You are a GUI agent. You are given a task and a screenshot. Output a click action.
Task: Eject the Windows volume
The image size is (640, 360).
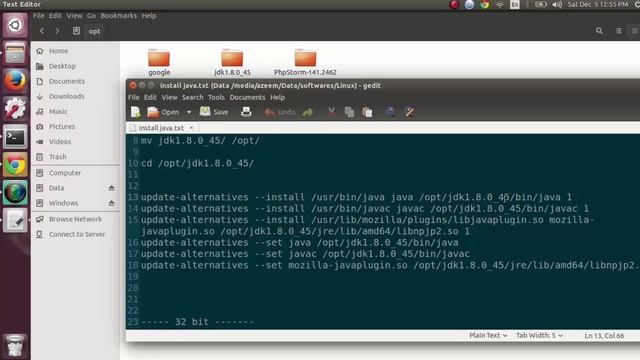tap(111, 203)
